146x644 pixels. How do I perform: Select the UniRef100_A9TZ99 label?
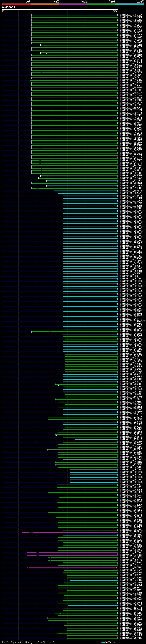131,22
